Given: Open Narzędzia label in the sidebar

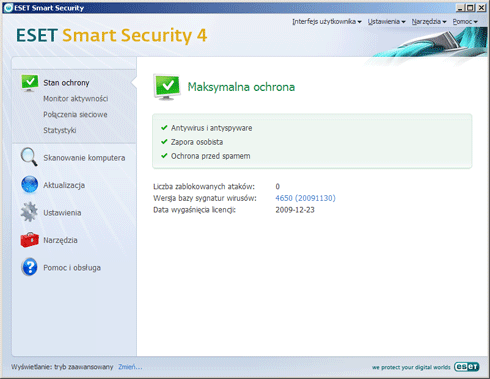Looking at the screenshot, I should tap(60, 240).
